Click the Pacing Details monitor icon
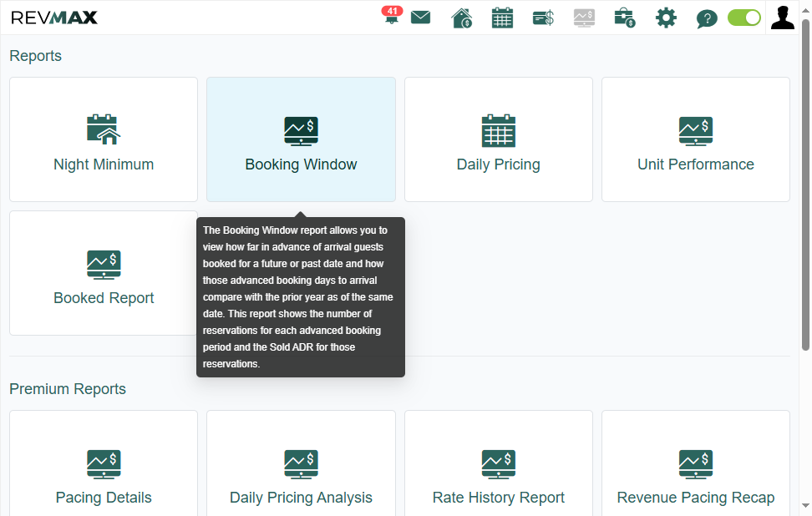 click(104, 464)
